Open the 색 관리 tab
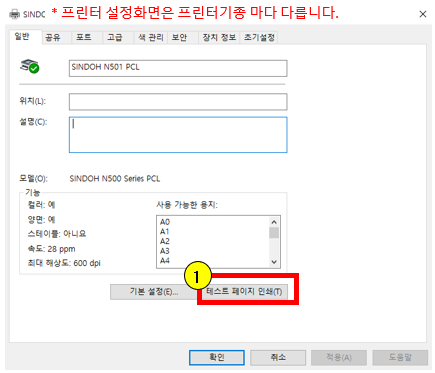435x373 pixels. (x=150, y=38)
